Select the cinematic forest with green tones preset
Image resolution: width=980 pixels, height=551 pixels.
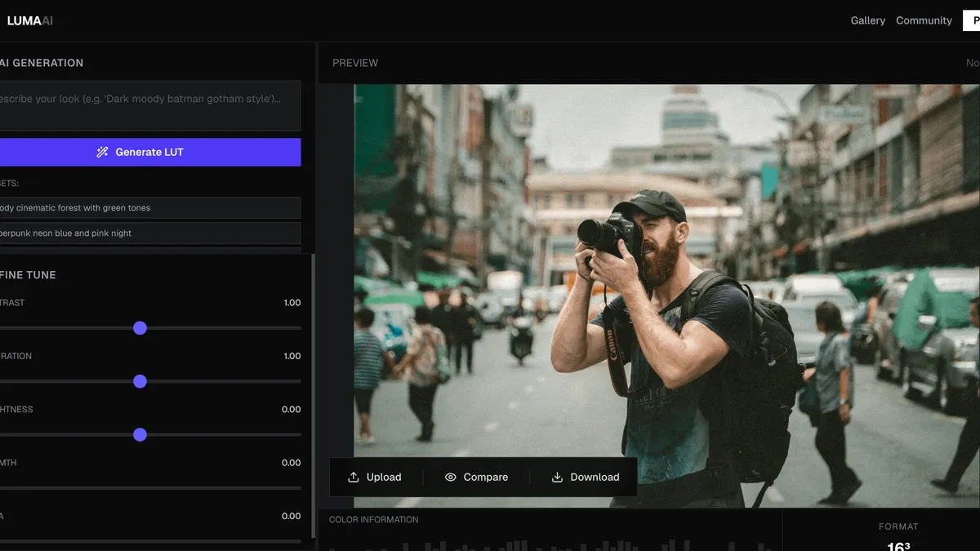pyautogui.click(x=150, y=207)
